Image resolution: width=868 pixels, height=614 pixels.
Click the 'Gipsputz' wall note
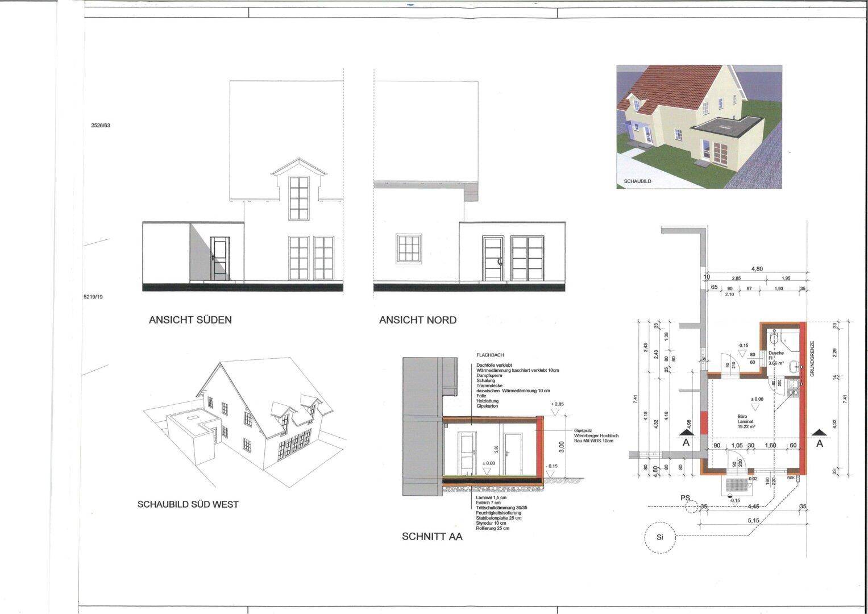(583, 430)
